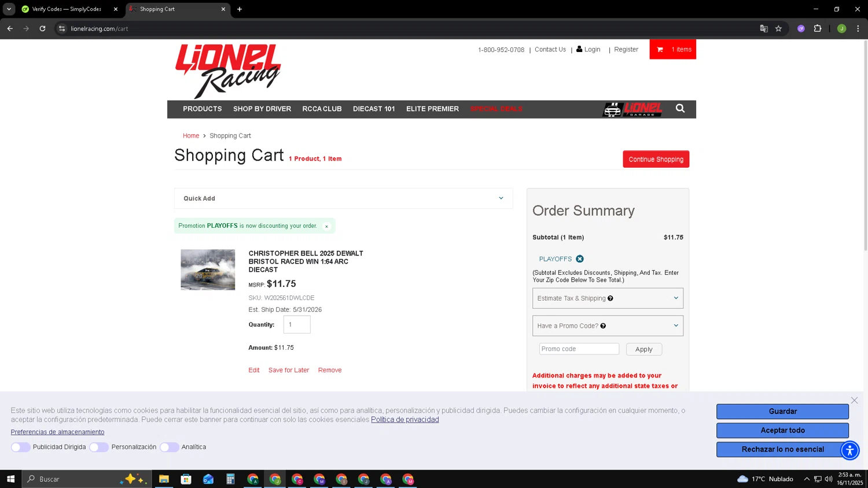Viewport: 868px width, 488px height.
Task: Click the Guardar button in the cookie banner
Action: [x=782, y=411]
